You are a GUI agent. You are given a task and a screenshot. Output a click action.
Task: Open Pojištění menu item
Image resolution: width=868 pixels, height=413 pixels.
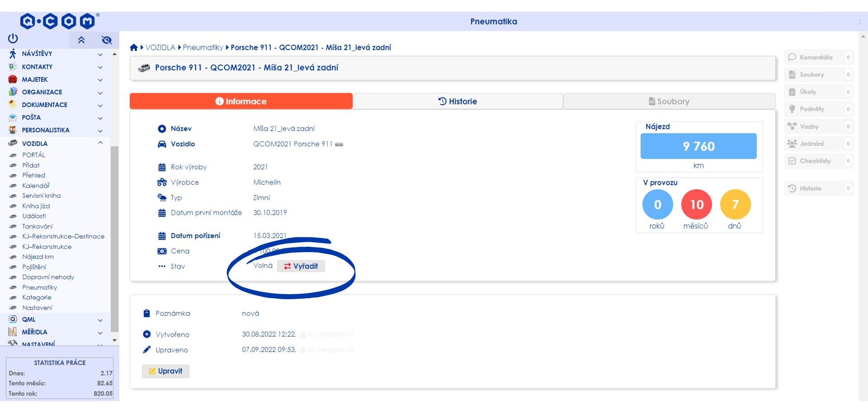[34, 267]
